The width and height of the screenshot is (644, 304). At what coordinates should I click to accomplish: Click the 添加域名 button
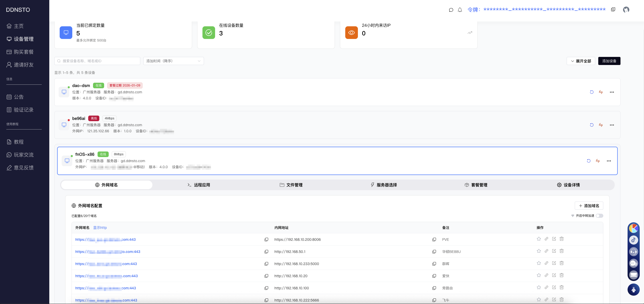(x=589, y=206)
